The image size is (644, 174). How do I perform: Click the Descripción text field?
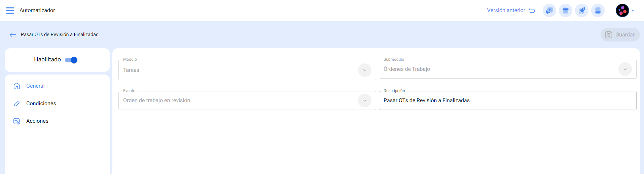point(507,100)
